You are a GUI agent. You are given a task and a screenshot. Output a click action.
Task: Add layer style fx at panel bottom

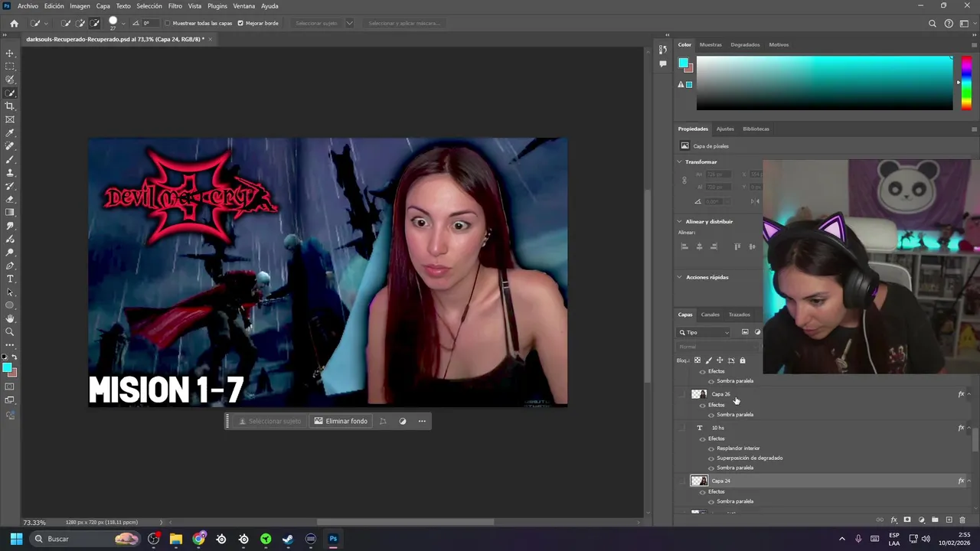[893, 520]
